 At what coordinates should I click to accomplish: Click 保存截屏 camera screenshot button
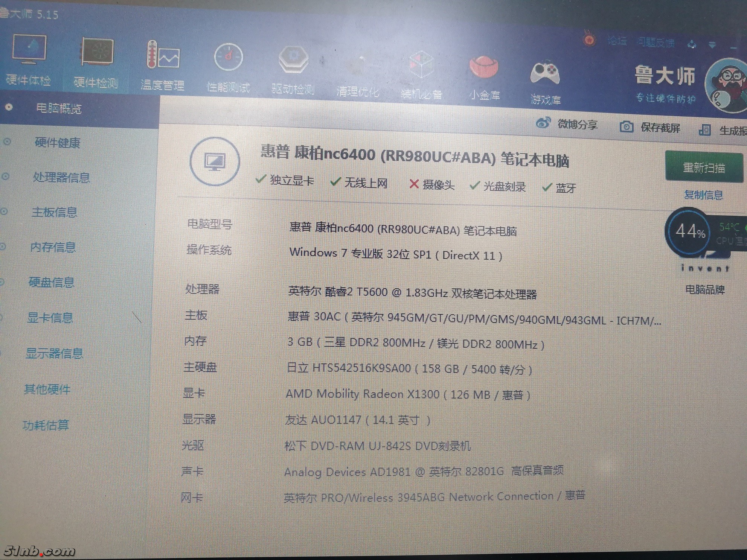(627, 127)
